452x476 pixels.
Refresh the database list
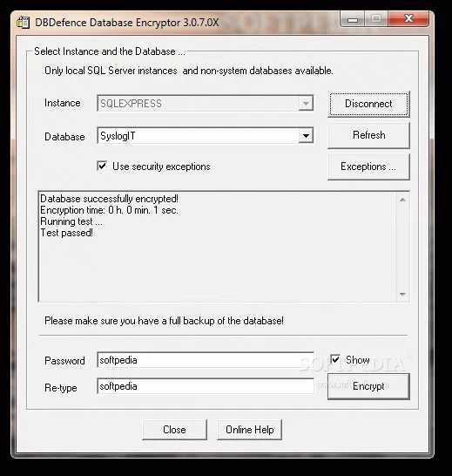coord(368,135)
